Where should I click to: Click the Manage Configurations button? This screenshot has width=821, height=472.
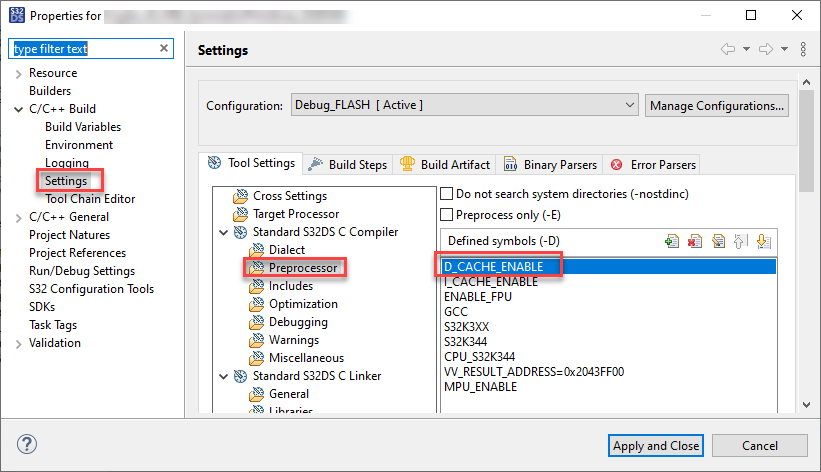pyautogui.click(x=716, y=105)
